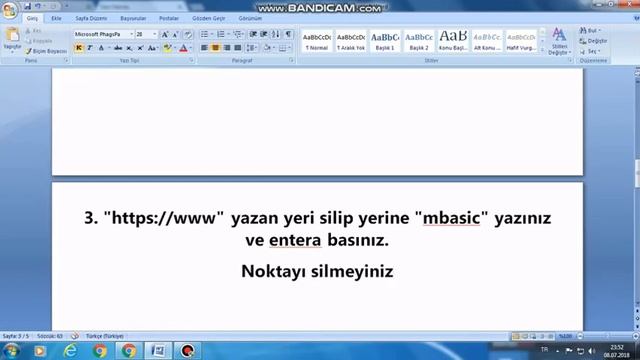Click the multilevel list icon
Viewport: 640px width, 360px height.
click(x=238, y=34)
